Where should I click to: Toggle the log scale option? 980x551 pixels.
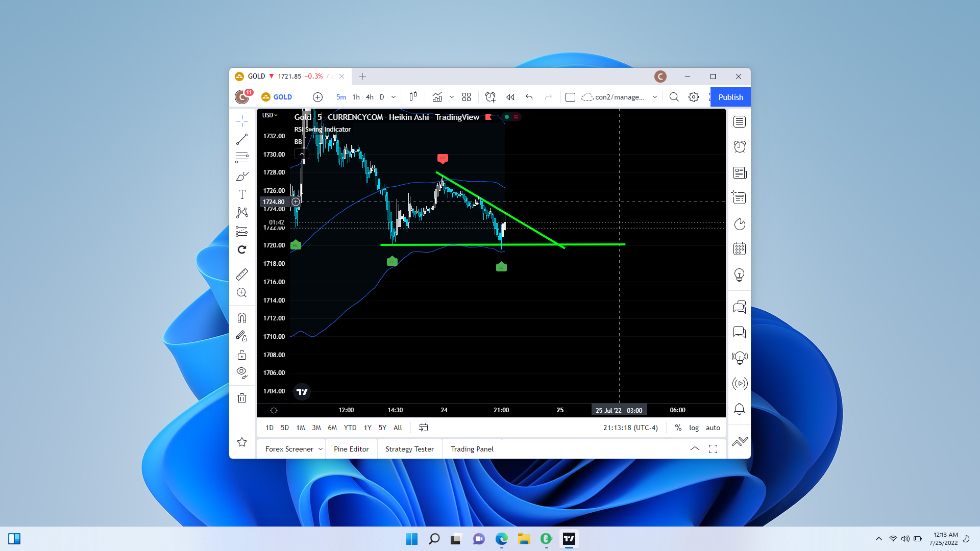click(x=694, y=428)
